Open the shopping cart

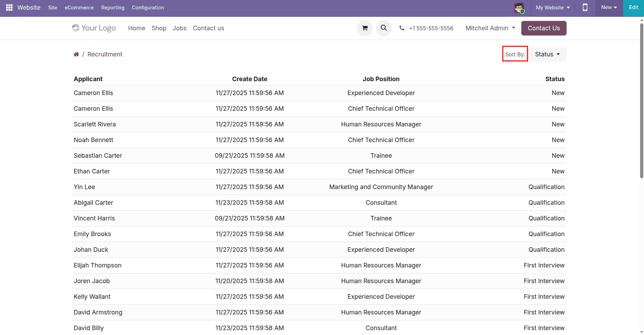(x=364, y=28)
